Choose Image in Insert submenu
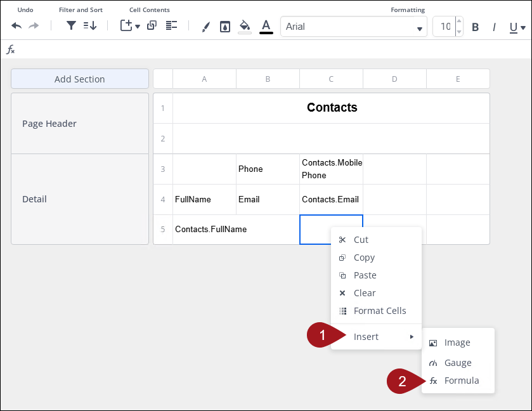The image size is (532, 411). coord(458,342)
